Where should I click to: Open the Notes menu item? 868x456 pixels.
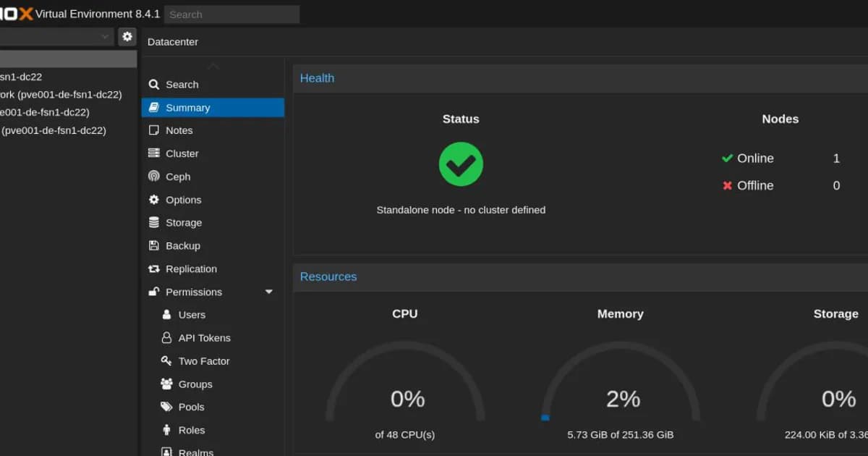click(179, 131)
